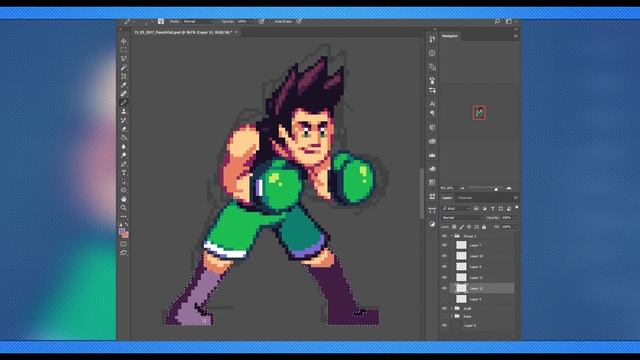
Task: Filter layers by adjustment layer icon
Action: [x=484, y=209]
